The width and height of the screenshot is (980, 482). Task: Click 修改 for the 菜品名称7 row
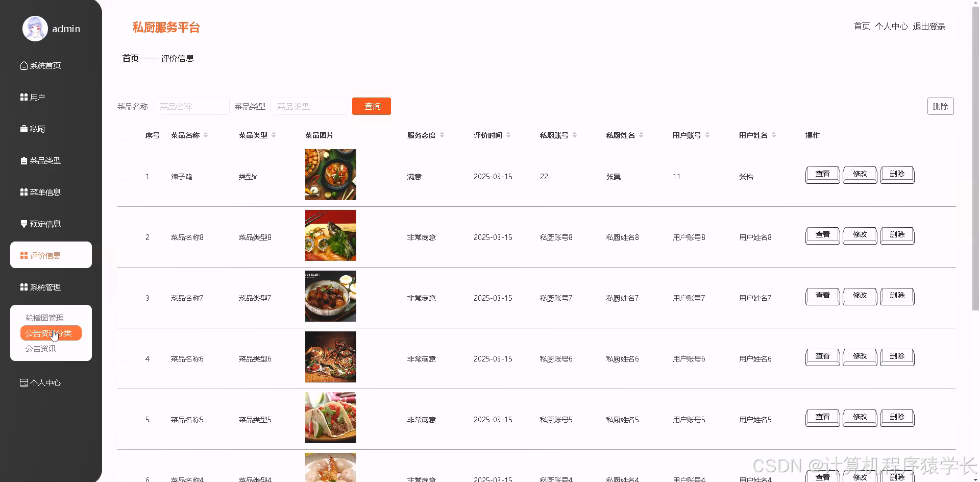click(x=860, y=296)
